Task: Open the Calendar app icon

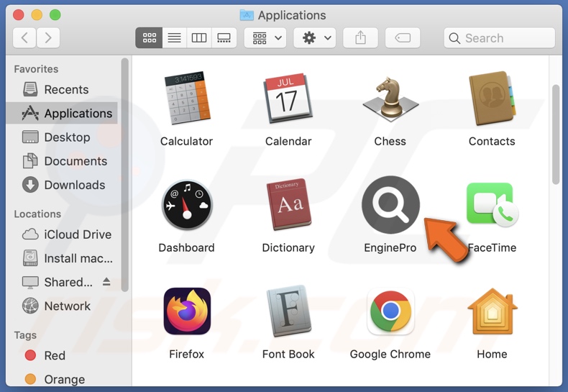Action: [288, 99]
